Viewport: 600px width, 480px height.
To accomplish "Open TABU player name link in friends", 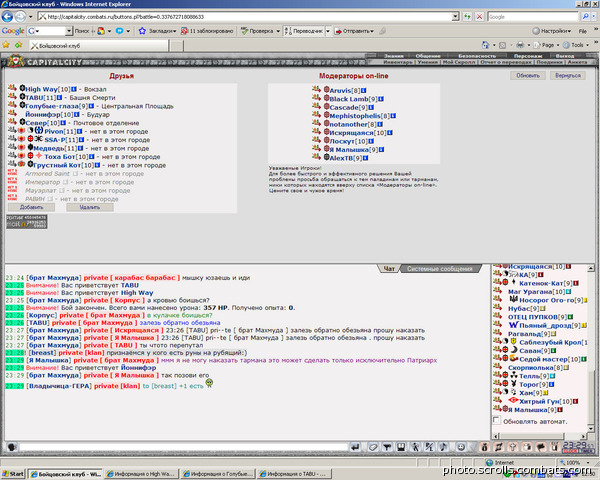I will (x=34, y=98).
